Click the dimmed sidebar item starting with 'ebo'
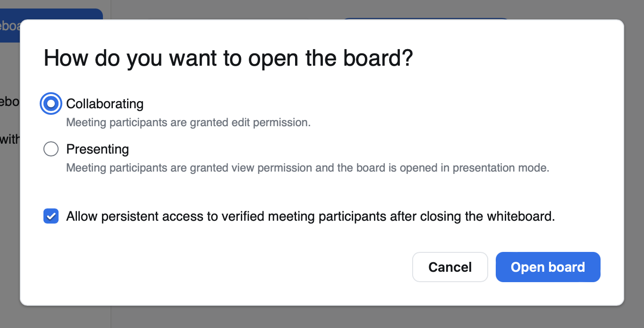Viewport: 644px width, 328px height. (9, 101)
